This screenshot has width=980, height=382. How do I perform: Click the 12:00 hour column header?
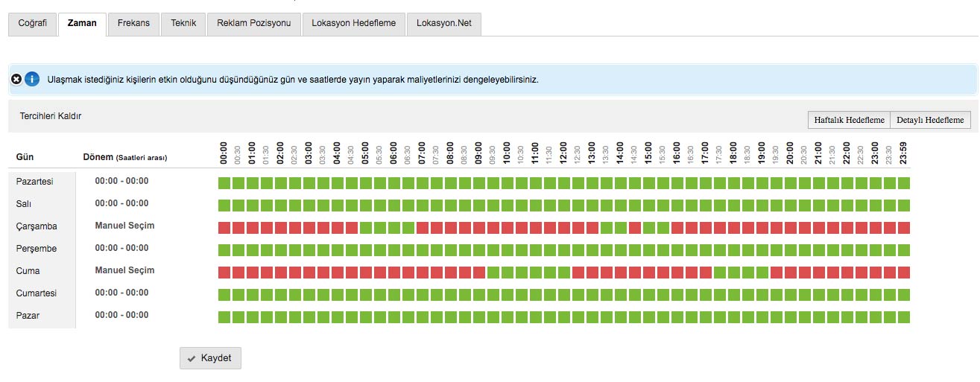tap(564, 153)
